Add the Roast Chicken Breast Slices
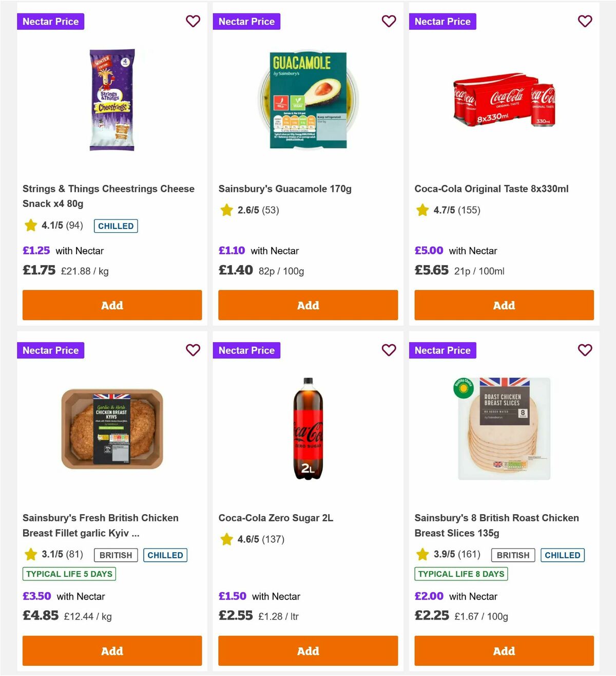This screenshot has width=616, height=676. (504, 651)
